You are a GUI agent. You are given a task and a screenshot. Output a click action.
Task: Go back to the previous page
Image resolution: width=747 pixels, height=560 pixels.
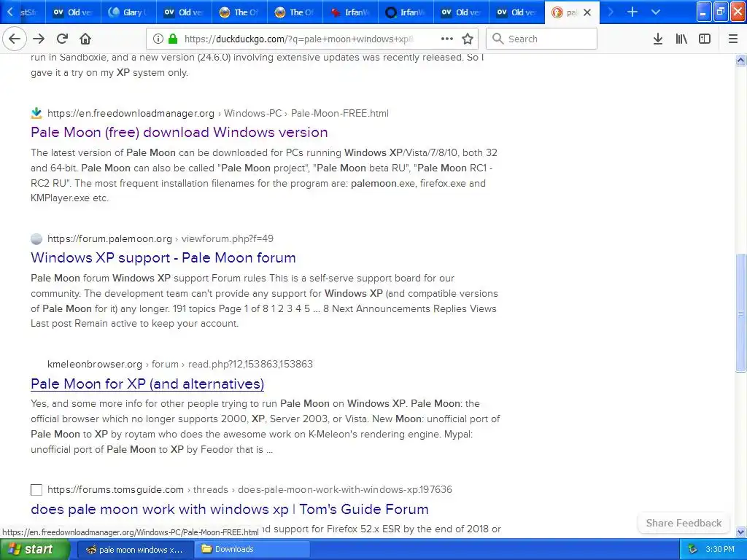click(x=15, y=39)
